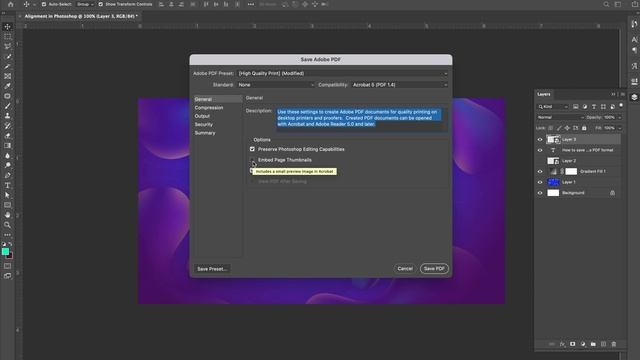Select the General category
Viewport: 640px width, 360px height.
[x=218, y=99]
